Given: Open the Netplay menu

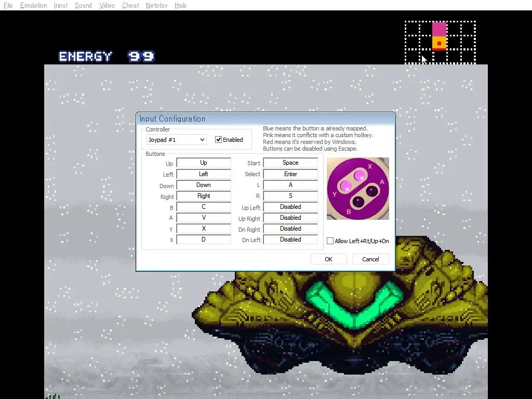Looking at the screenshot, I should 156,5.
